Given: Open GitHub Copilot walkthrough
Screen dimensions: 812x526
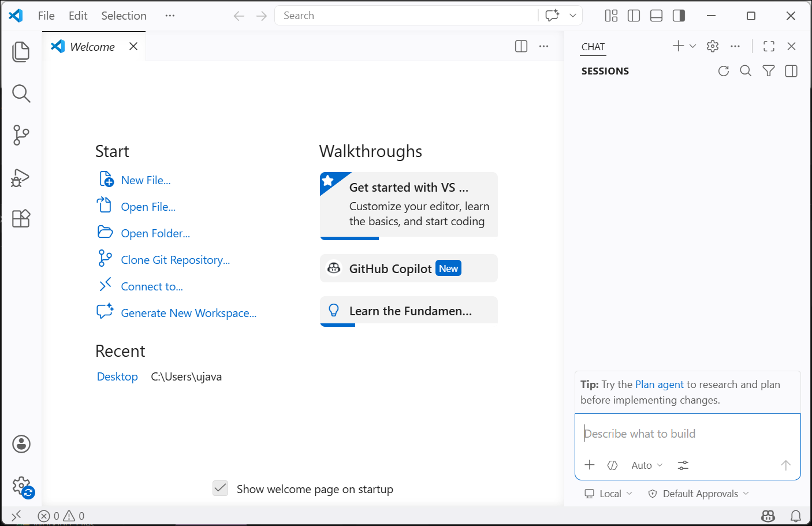Looking at the screenshot, I should click(409, 268).
